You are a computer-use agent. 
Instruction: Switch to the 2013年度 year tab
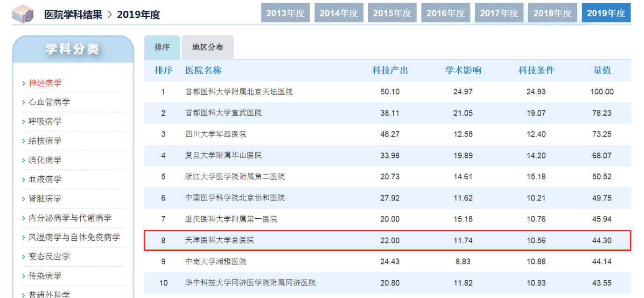tap(285, 13)
